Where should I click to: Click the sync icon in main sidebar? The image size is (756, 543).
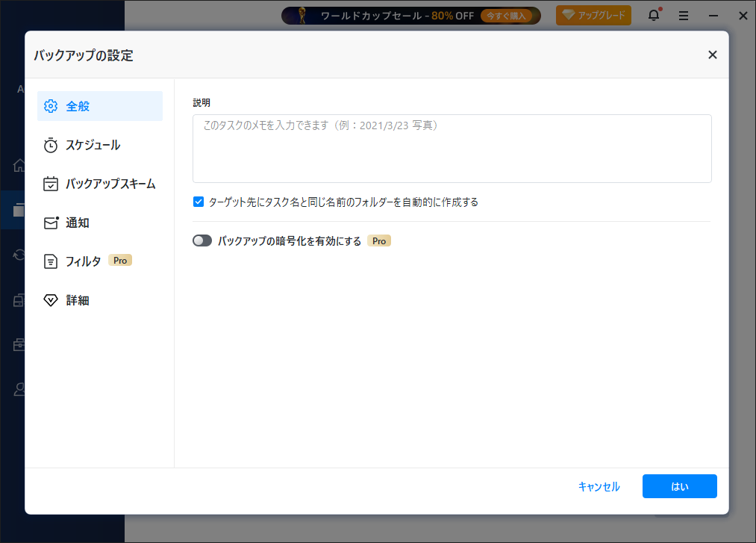(x=19, y=255)
